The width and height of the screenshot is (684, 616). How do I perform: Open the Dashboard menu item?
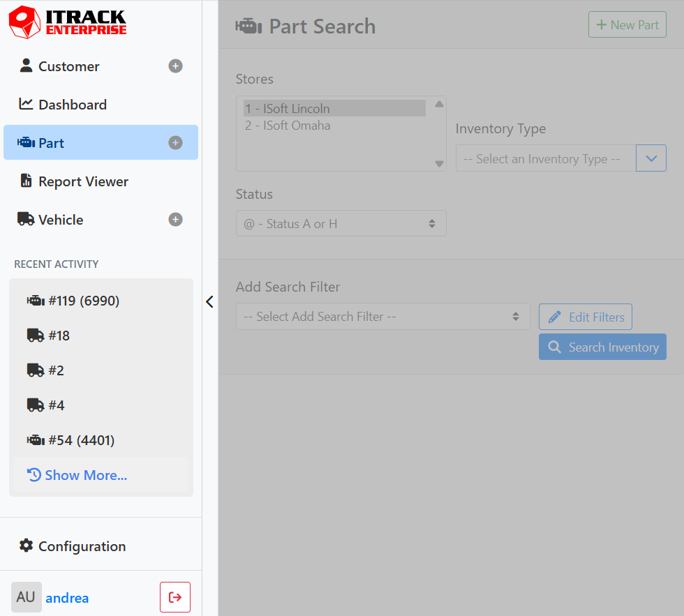pos(73,105)
